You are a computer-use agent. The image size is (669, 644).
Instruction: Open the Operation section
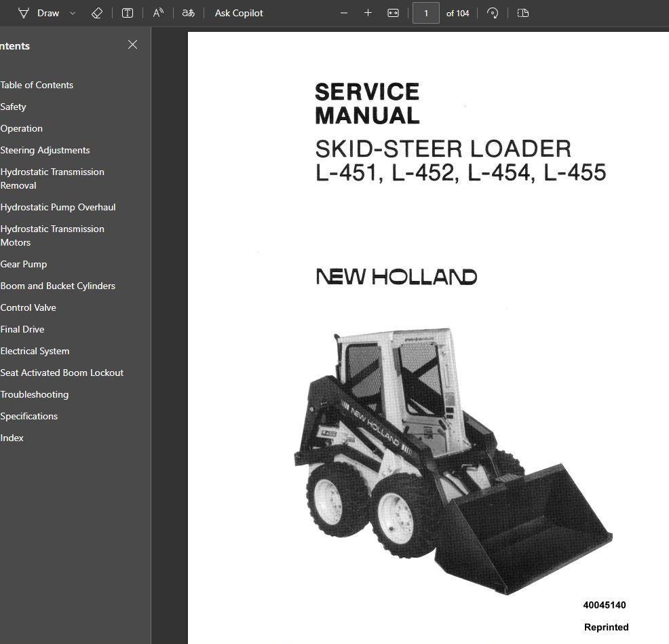point(21,128)
